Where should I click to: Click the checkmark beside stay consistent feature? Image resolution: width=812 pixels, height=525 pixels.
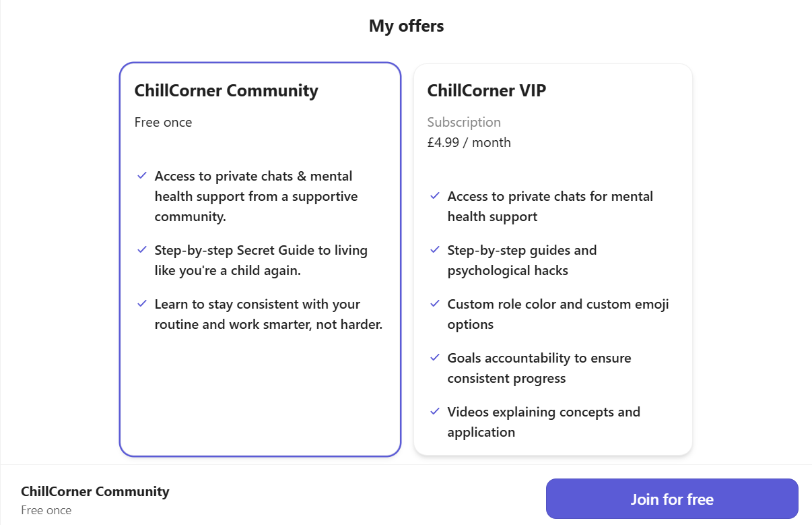coord(141,303)
